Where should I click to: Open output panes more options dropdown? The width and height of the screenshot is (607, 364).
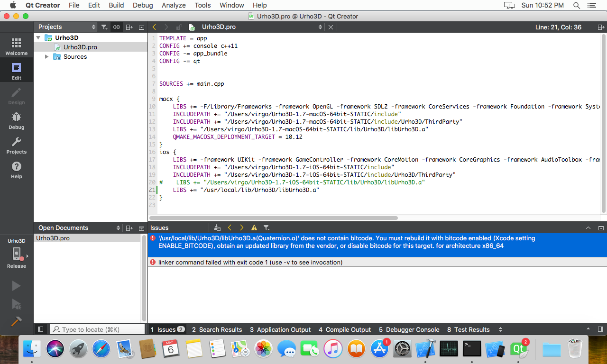click(500, 329)
